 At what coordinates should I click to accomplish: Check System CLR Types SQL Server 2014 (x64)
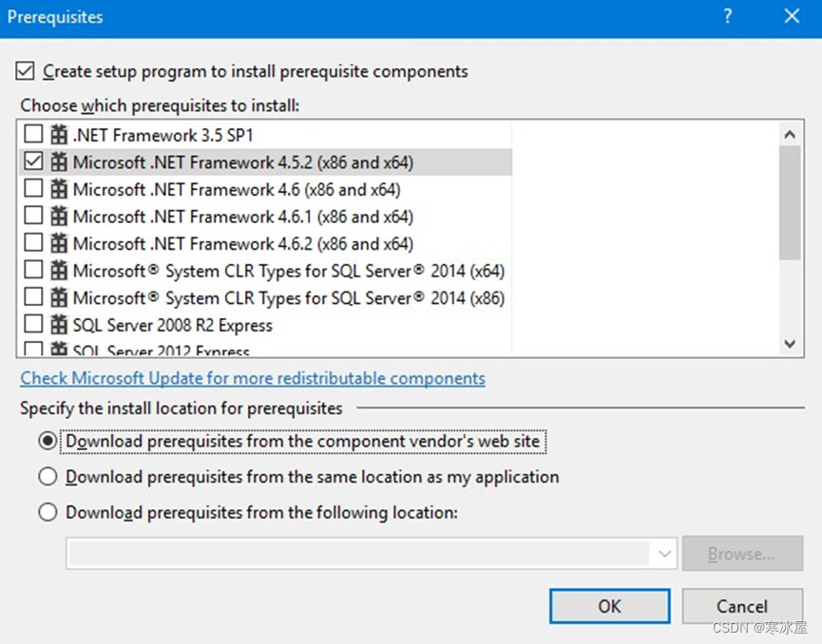point(33,270)
